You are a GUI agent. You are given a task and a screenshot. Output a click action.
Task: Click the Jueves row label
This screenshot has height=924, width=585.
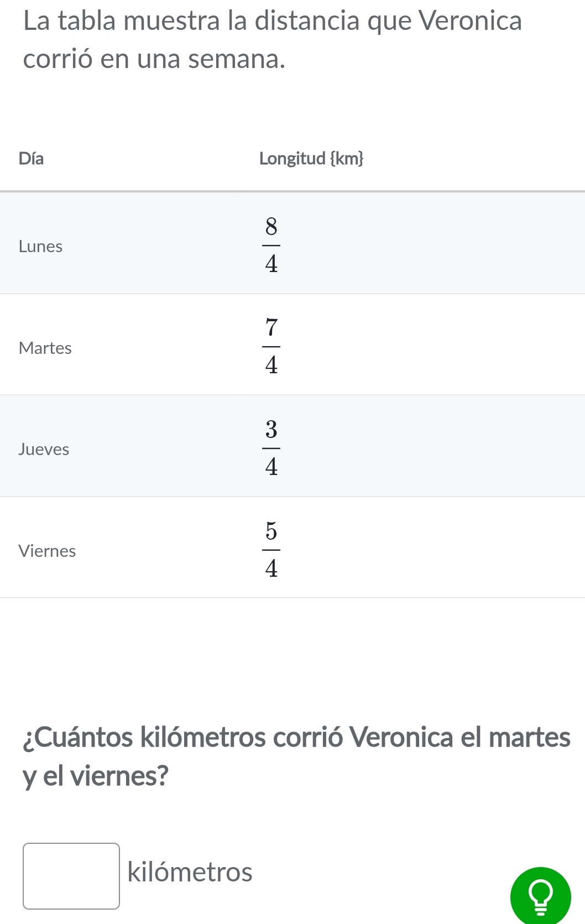click(x=44, y=449)
